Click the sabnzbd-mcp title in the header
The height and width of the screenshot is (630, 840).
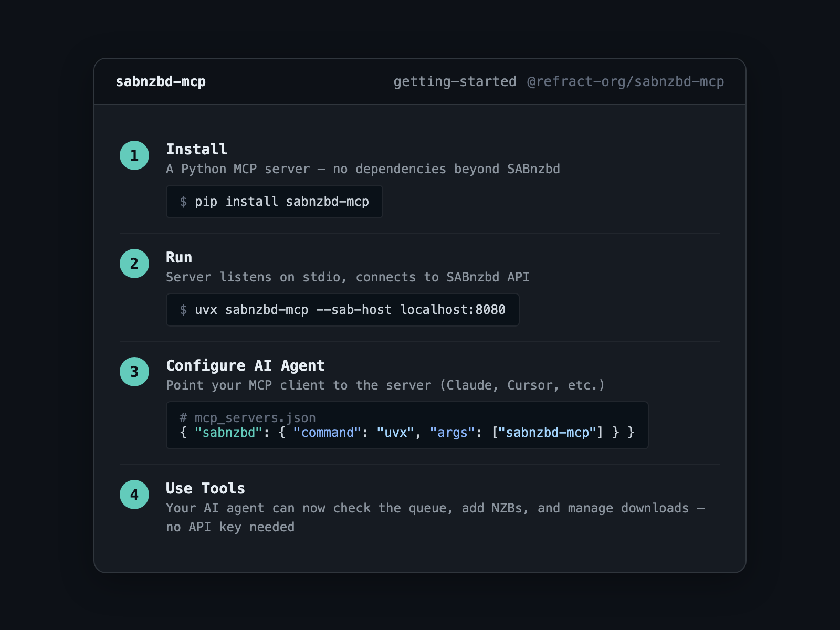[161, 81]
